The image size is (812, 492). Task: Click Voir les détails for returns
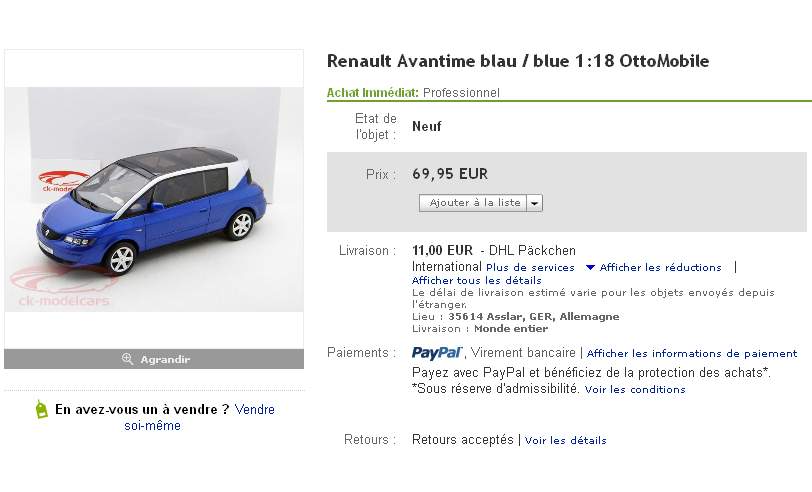(x=565, y=441)
